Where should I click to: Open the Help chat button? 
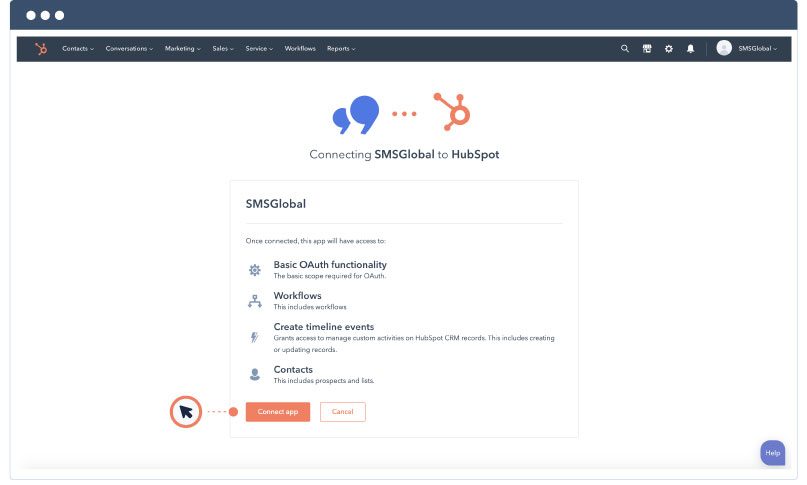coord(773,453)
